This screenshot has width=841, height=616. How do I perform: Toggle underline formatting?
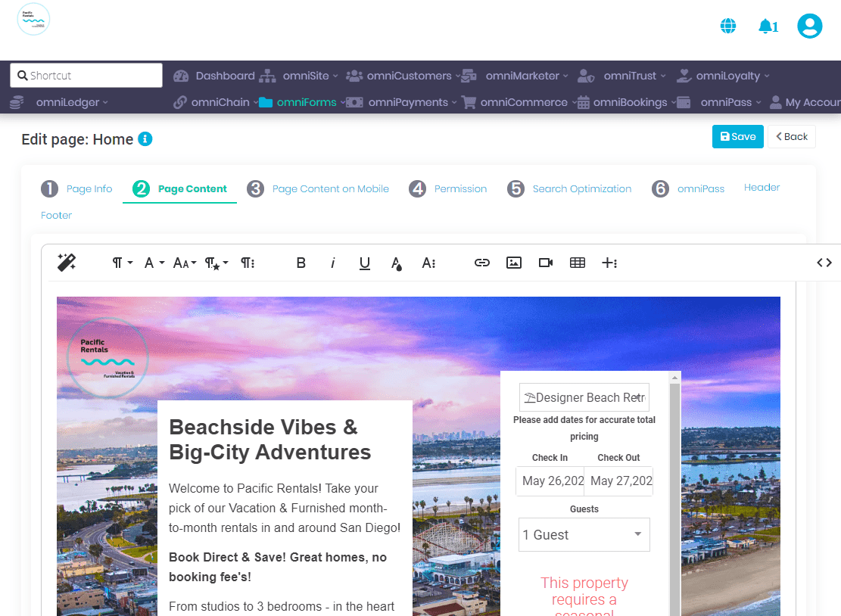coord(365,263)
